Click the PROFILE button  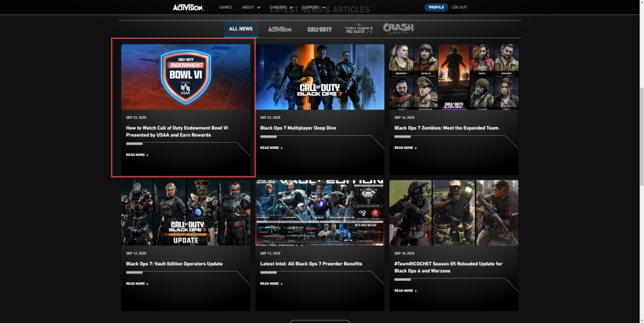pyautogui.click(x=436, y=8)
